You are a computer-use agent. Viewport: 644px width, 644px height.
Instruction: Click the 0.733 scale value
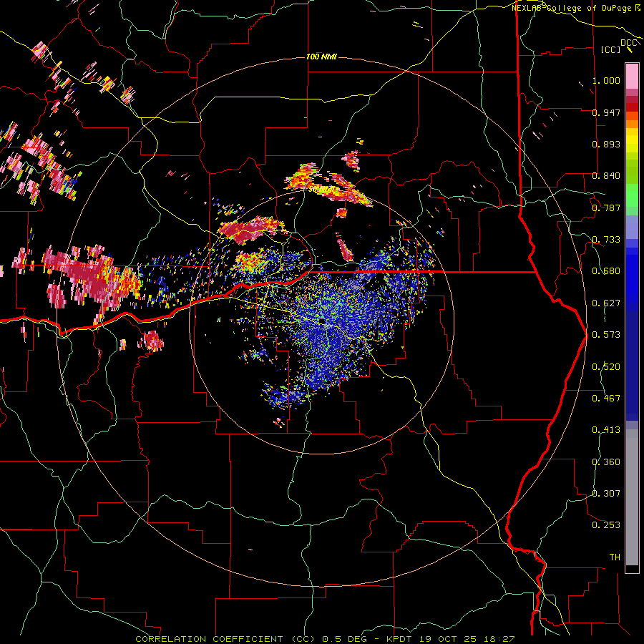tap(606, 240)
